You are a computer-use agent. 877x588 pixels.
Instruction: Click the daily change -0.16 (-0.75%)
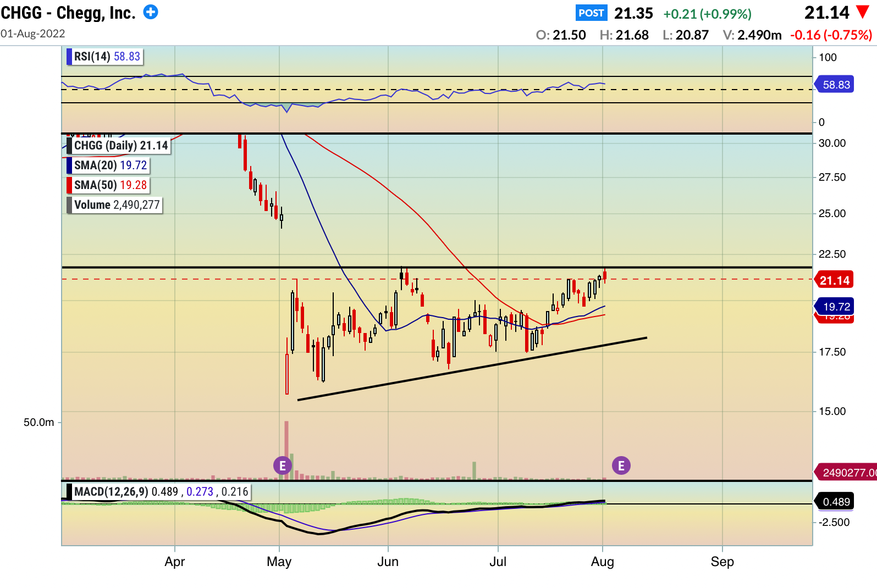[x=831, y=35]
